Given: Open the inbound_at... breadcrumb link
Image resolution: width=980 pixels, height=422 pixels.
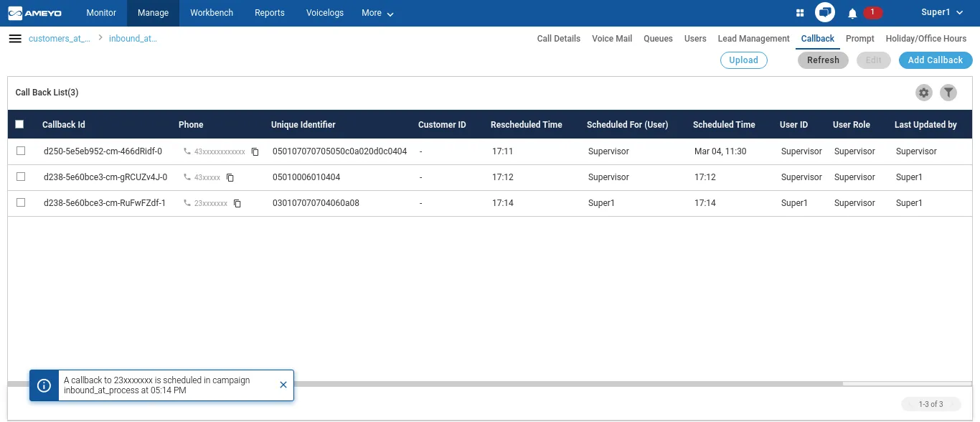Looking at the screenshot, I should click(x=133, y=39).
